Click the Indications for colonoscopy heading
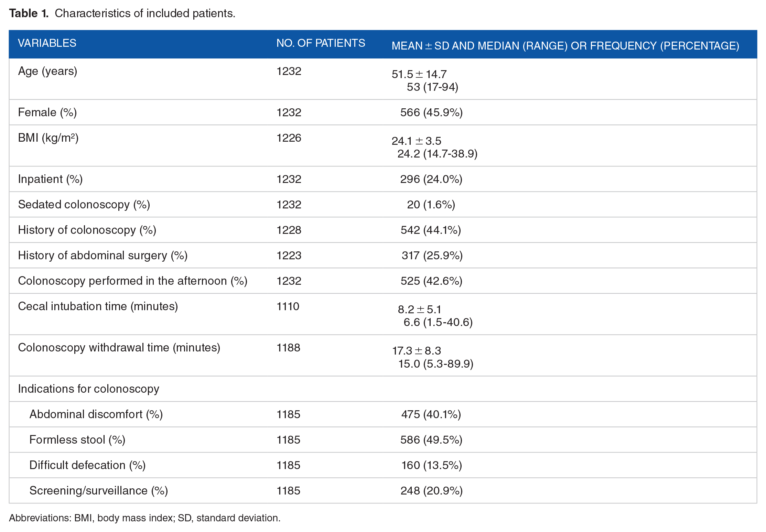 (88, 389)
